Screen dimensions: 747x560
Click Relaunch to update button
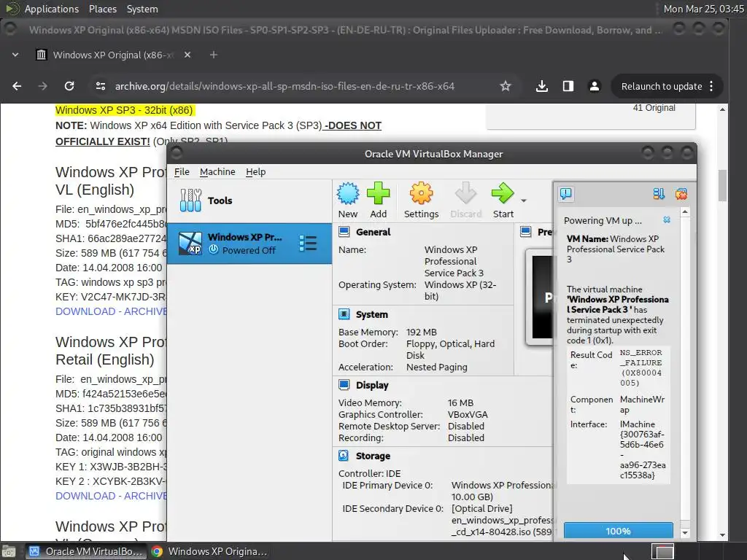[x=667, y=86]
